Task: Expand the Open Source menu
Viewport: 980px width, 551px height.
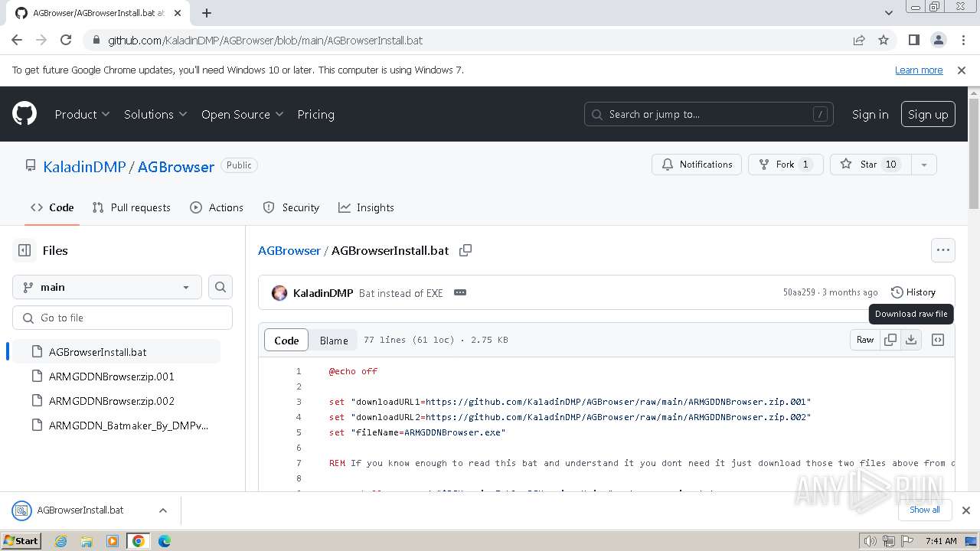Action: point(242,114)
